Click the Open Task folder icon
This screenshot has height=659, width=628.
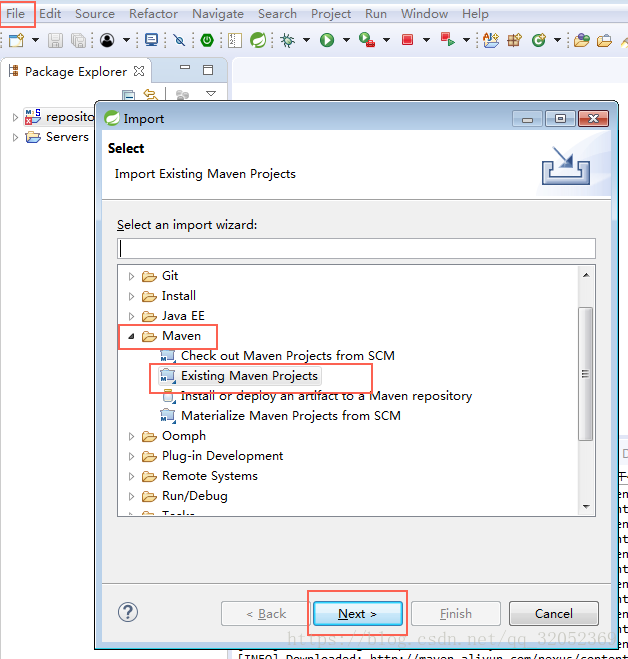[x=604, y=40]
